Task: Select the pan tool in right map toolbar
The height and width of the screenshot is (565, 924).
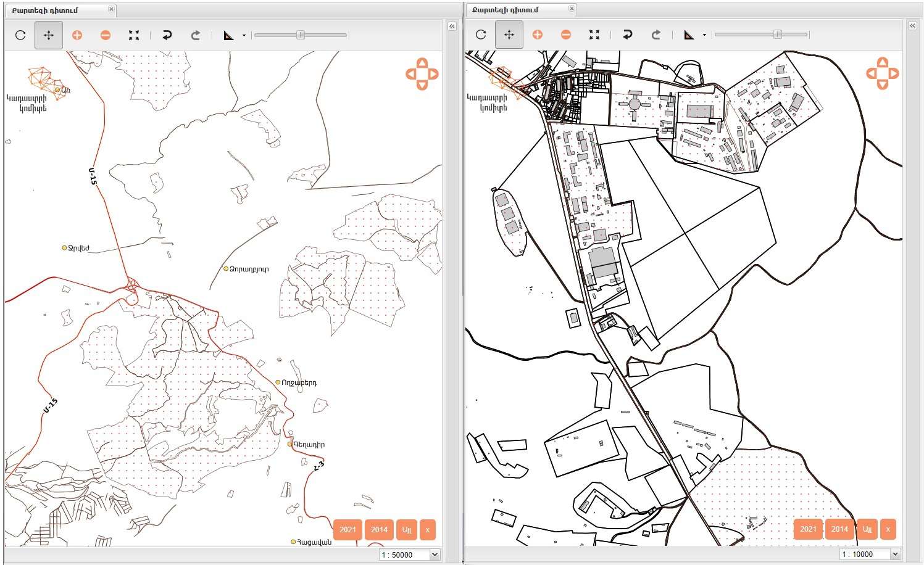Action: point(509,35)
